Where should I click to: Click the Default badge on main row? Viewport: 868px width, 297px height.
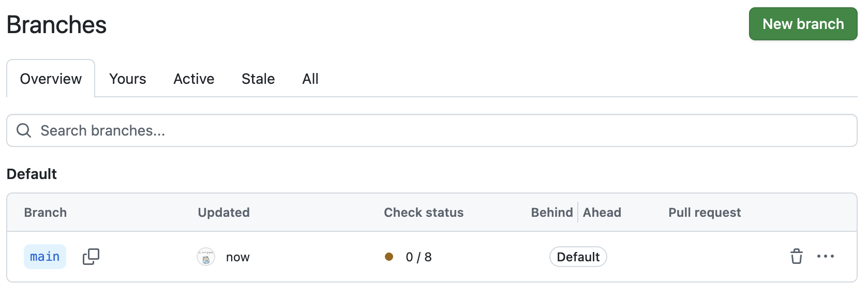pos(578,257)
